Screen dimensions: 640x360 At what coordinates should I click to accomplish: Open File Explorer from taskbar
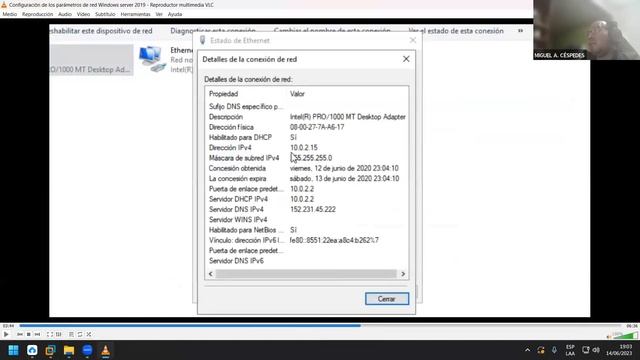tap(69, 350)
